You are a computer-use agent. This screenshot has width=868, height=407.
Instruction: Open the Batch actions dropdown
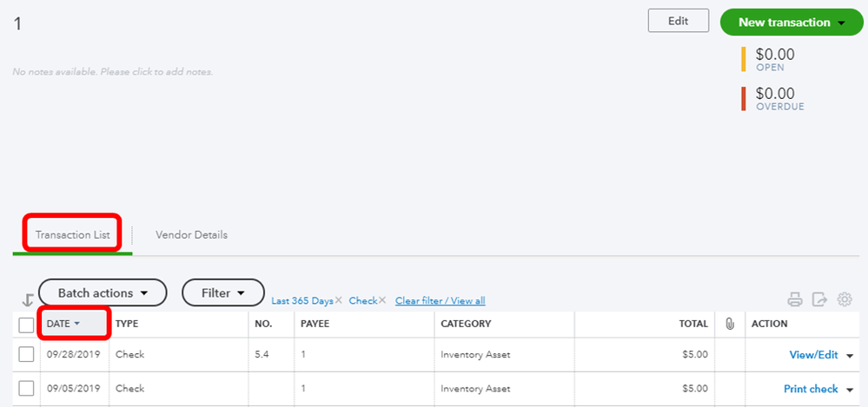point(102,293)
